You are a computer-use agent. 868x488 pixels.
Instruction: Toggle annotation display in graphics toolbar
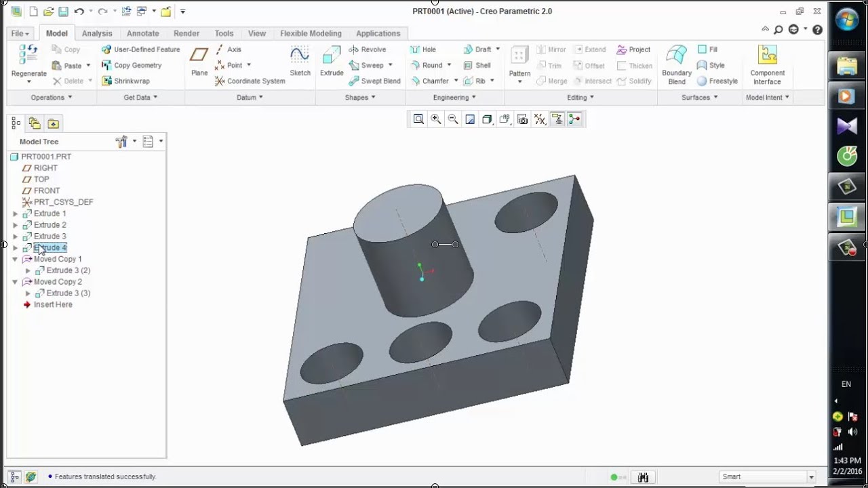coord(557,119)
